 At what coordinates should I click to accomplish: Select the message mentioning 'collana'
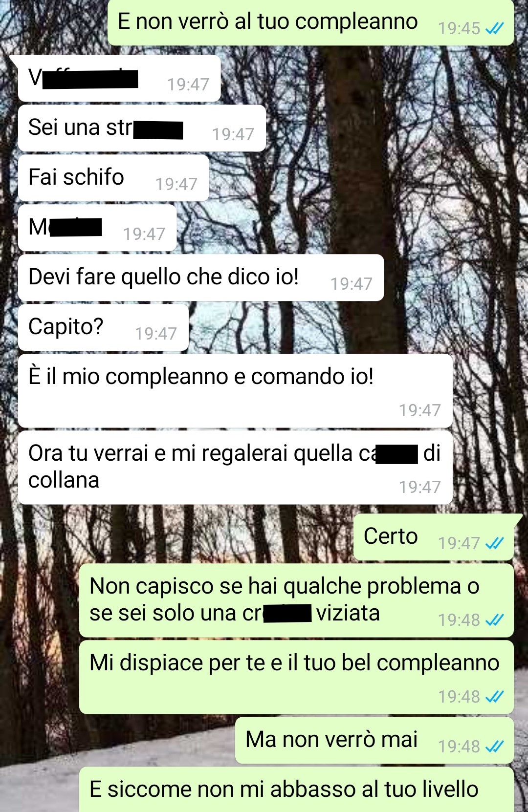tap(235, 468)
